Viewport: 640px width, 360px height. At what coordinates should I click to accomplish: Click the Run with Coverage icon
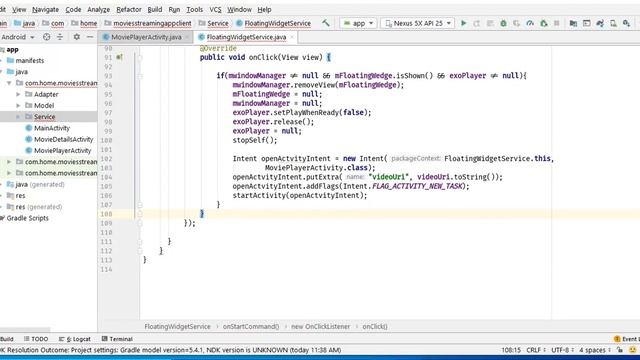coord(517,23)
